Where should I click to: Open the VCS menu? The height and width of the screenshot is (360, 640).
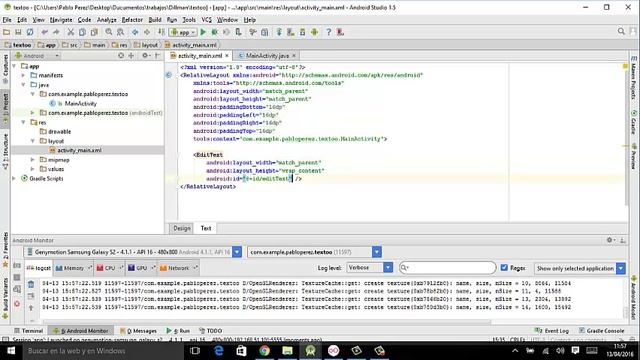tap(207, 20)
